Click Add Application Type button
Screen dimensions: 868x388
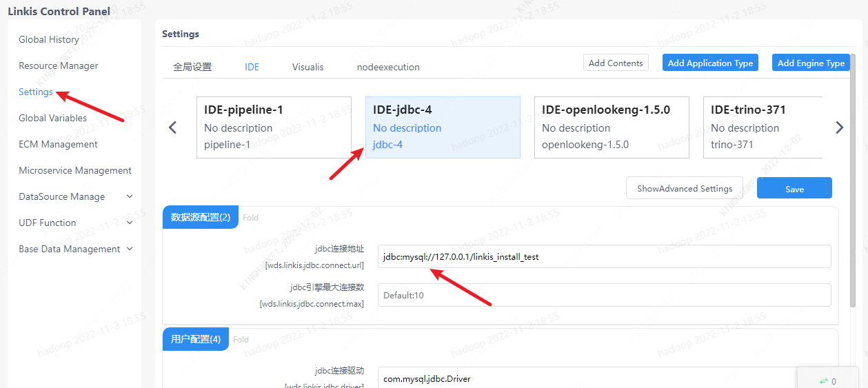click(710, 63)
